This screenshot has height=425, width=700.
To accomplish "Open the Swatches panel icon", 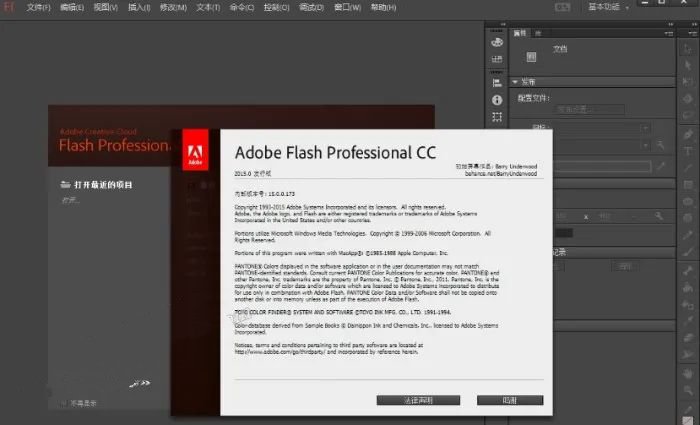I will click(497, 59).
